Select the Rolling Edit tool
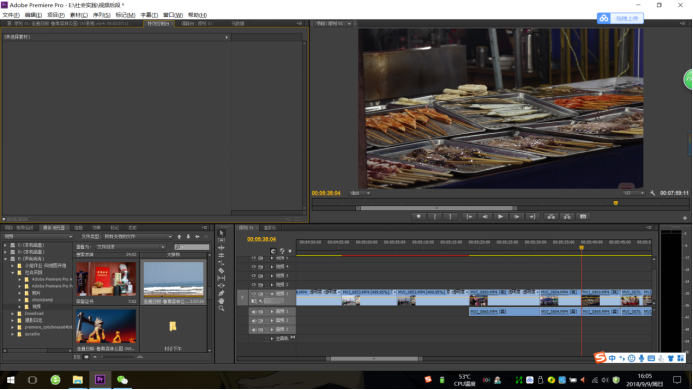Screen dimensions: 693x390 [221, 256]
